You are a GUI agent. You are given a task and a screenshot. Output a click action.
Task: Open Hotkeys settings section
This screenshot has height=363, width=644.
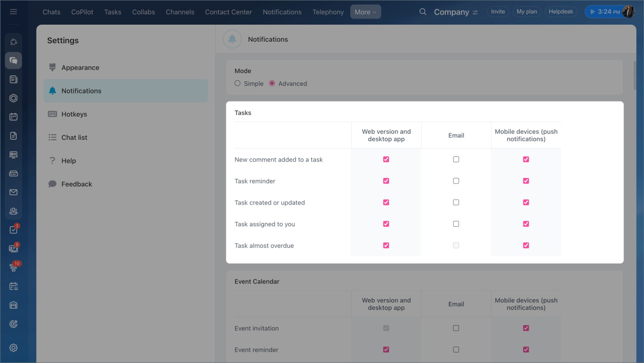click(74, 114)
